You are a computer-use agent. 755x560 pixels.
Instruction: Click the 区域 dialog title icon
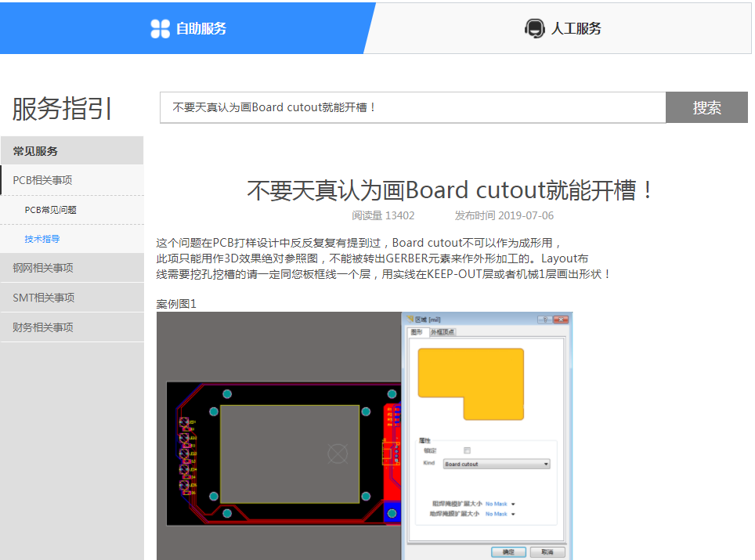(x=410, y=320)
